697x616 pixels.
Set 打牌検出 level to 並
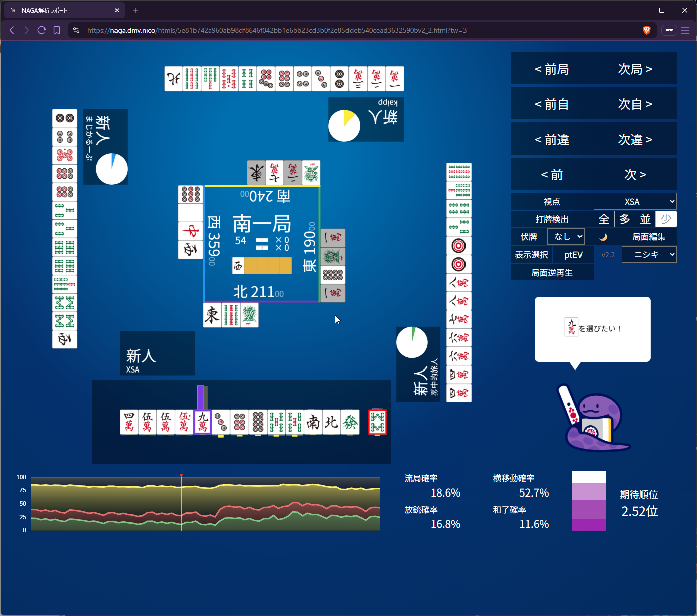click(645, 219)
